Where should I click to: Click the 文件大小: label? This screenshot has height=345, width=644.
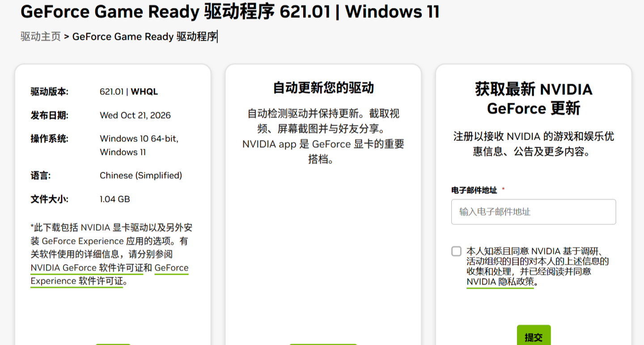(49, 199)
